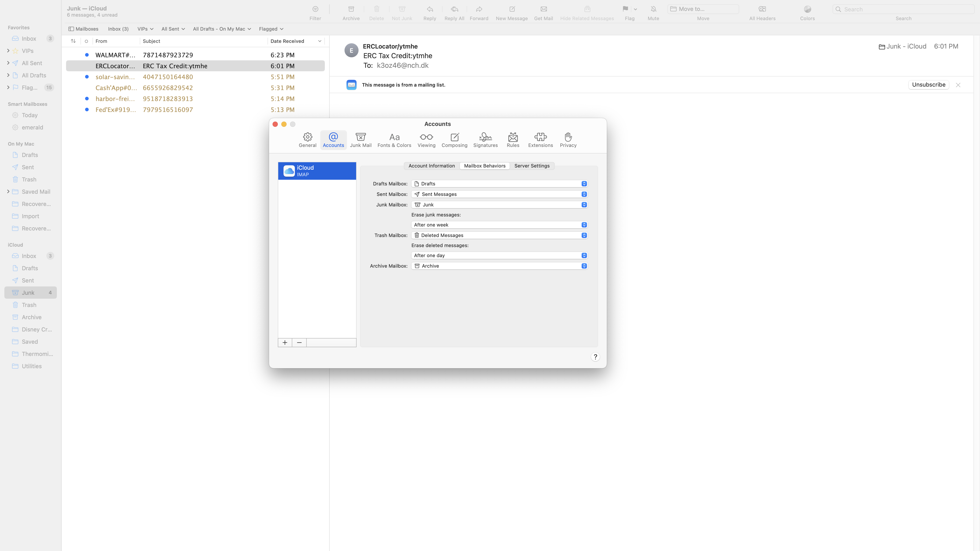This screenshot has height=551, width=980.
Task: Open the Signatures preferences pane
Action: 485,139
